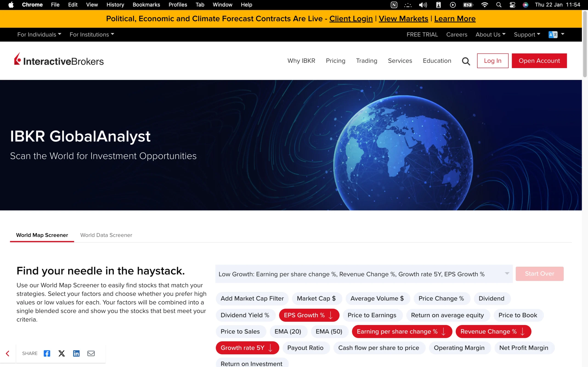Open the About Us dropdown
This screenshot has width=588, height=367.
point(490,34)
